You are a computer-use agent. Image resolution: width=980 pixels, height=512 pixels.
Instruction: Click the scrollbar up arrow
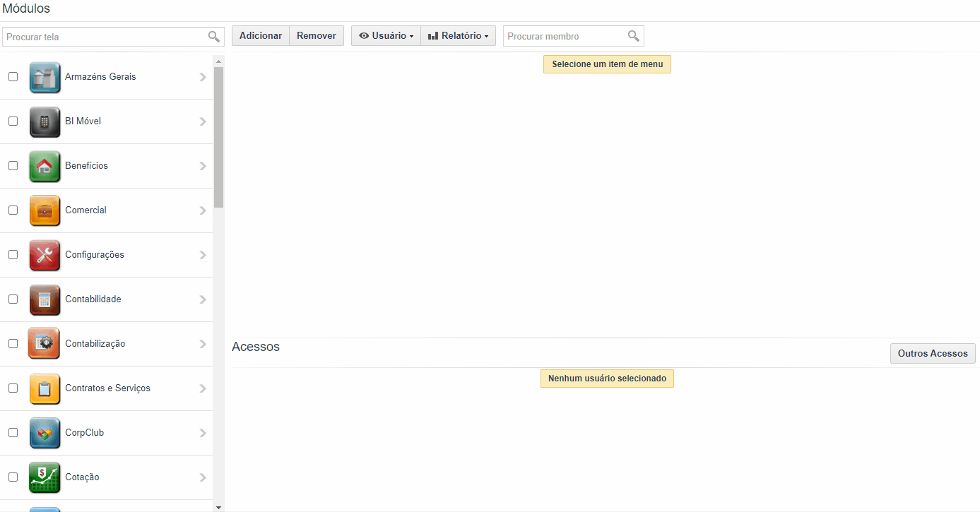coord(218,62)
